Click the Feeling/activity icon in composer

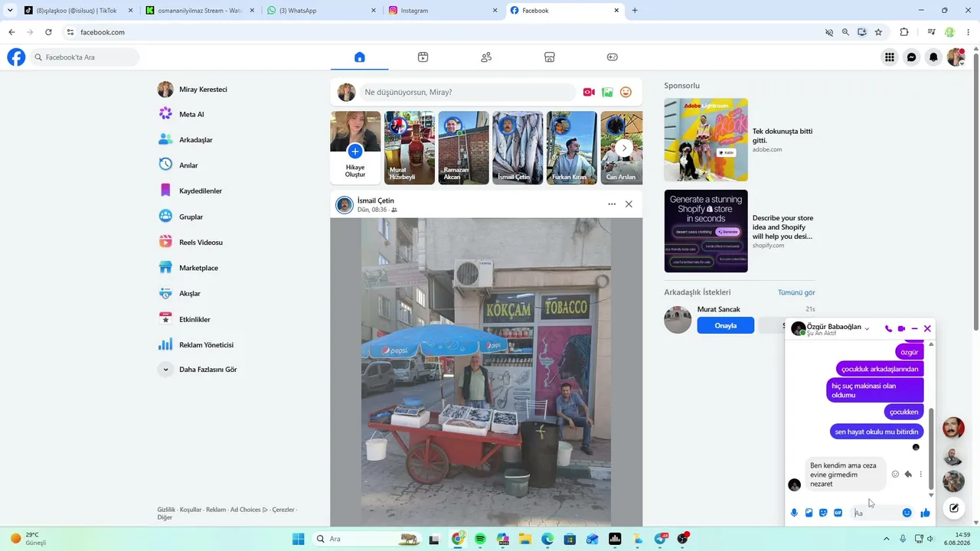coord(626,93)
